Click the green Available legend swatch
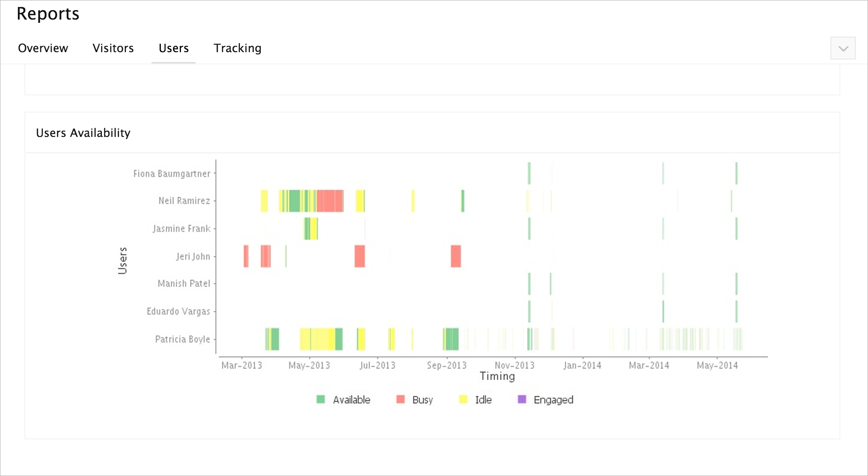This screenshot has width=868, height=476. pyautogui.click(x=321, y=399)
